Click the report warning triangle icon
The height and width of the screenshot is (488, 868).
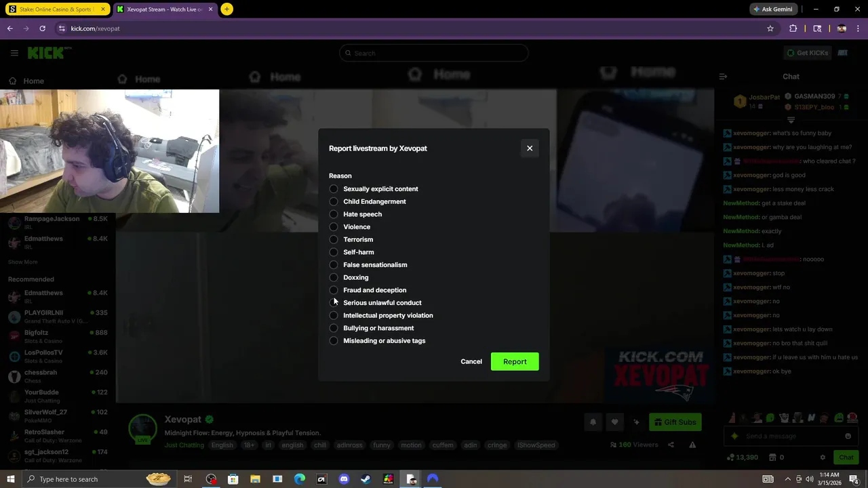coord(692,445)
